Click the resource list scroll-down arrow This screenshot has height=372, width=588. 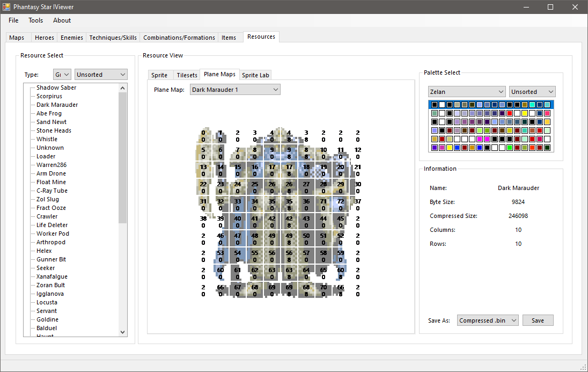tap(123, 332)
